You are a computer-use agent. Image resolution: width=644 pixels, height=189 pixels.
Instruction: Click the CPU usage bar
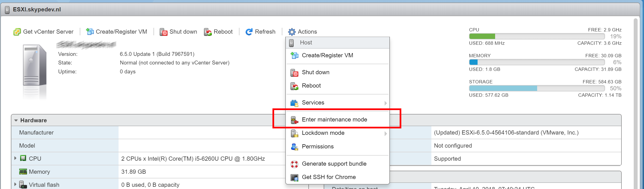[537, 36]
